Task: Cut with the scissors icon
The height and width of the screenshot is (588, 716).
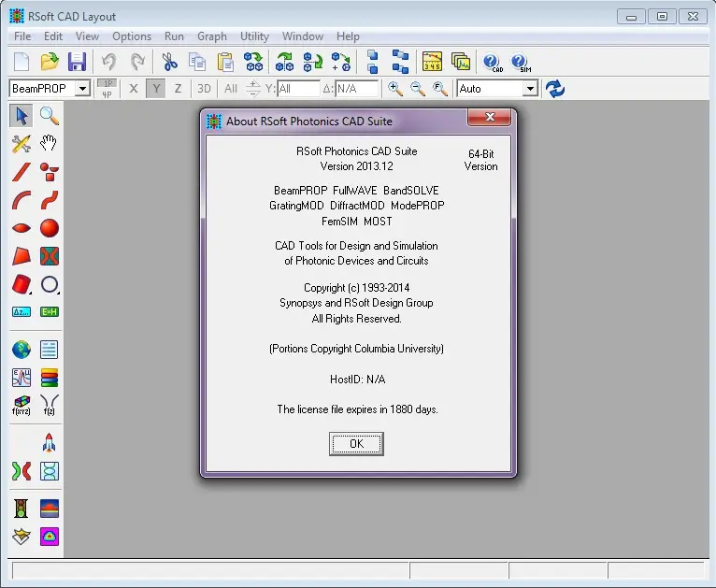Action: (170, 62)
